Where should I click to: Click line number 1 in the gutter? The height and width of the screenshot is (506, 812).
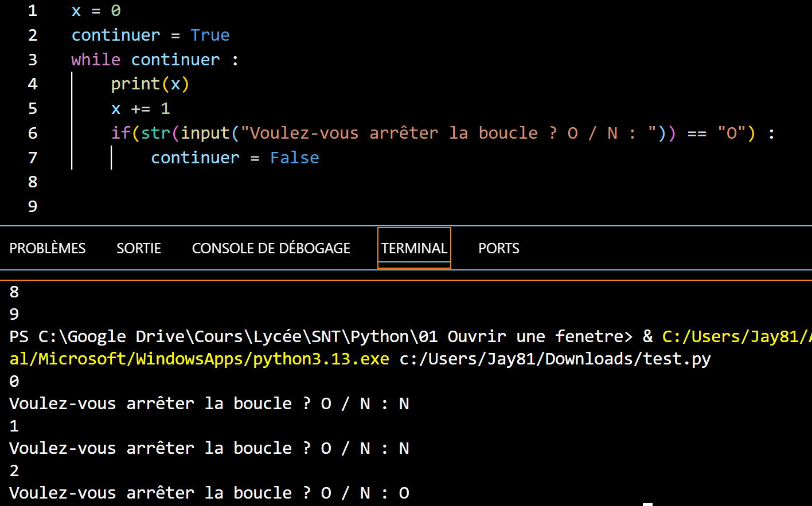33,11
